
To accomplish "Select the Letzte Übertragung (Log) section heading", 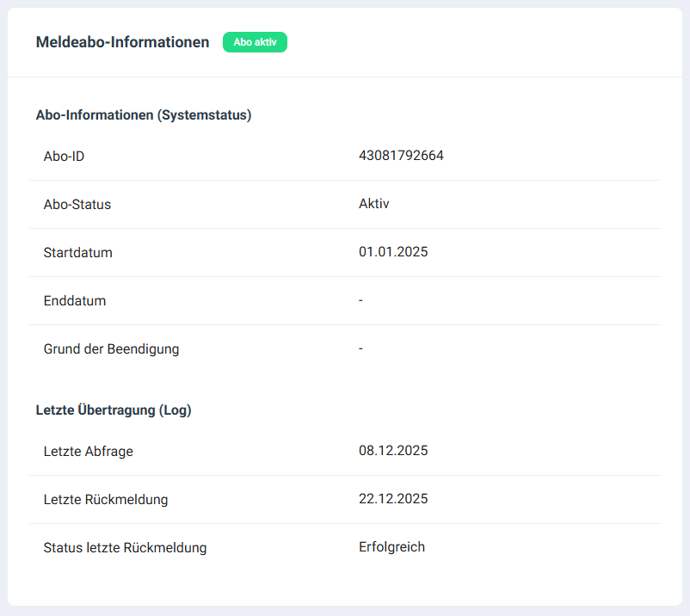I will 114,410.
